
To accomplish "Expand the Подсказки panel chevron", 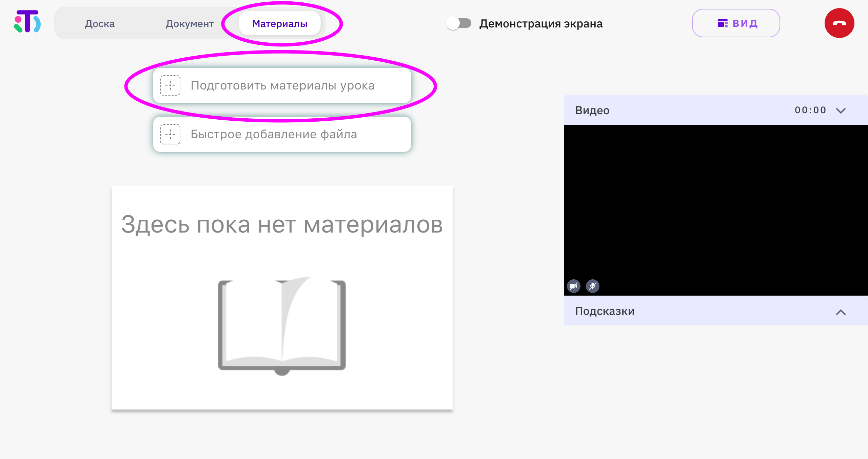I will 841,312.
